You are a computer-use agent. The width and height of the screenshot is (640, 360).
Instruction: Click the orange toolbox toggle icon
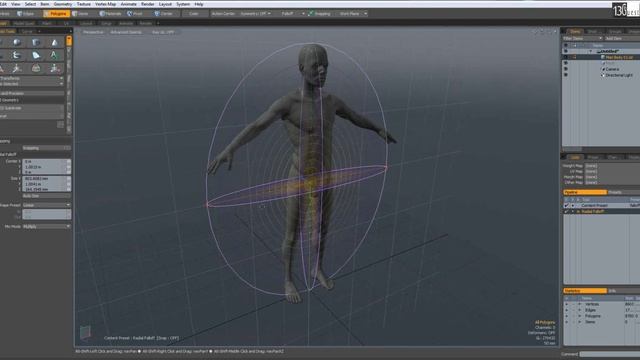69,40
